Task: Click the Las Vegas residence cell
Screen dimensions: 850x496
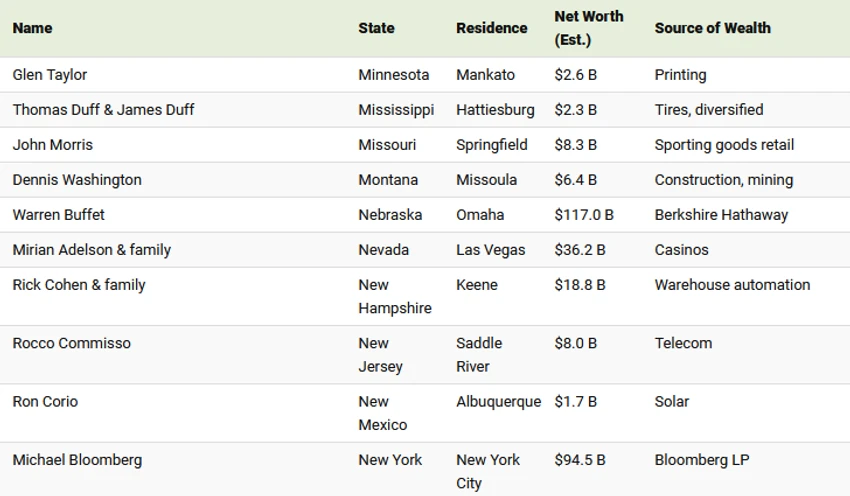Action: click(491, 250)
